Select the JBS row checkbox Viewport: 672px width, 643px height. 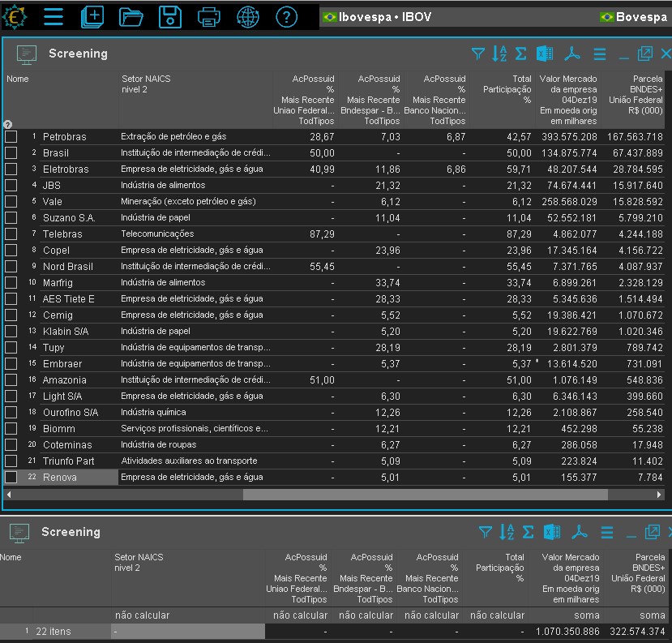(x=11, y=185)
